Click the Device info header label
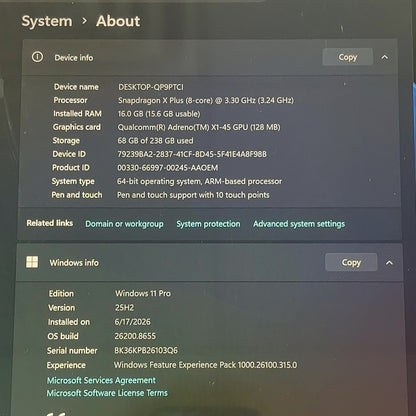The width and height of the screenshot is (416, 416). pyautogui.click(x=74, y=58)
